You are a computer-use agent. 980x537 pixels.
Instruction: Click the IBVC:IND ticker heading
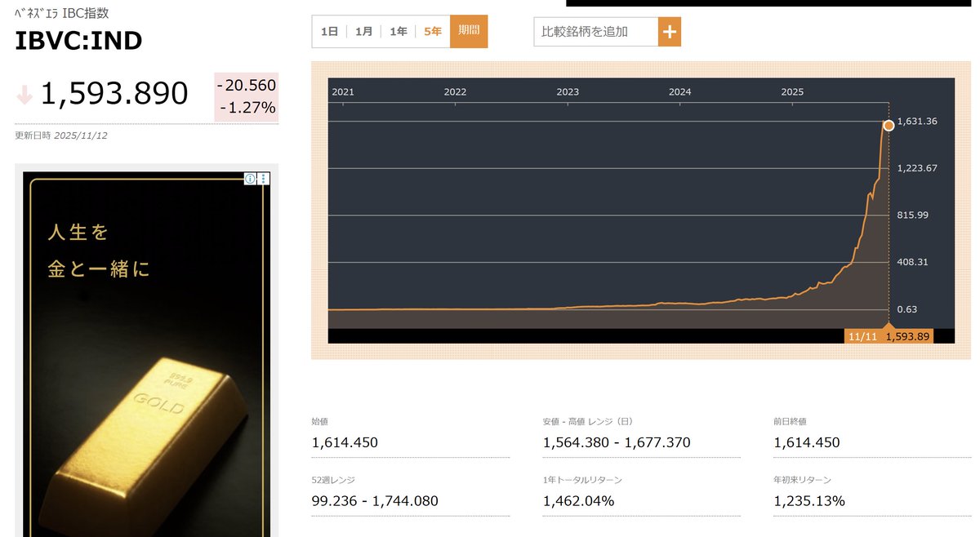tap(78, 42)
